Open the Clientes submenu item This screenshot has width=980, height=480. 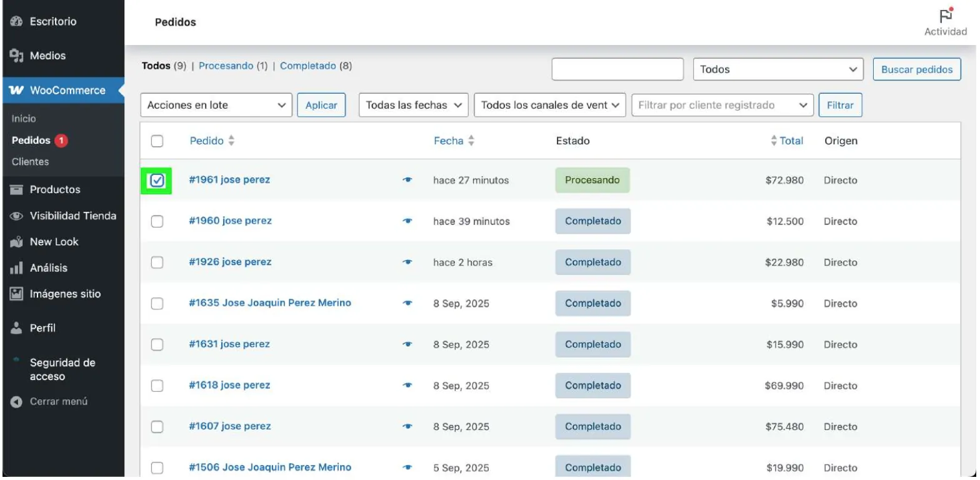pyautogui.click(x=30, y=162)
